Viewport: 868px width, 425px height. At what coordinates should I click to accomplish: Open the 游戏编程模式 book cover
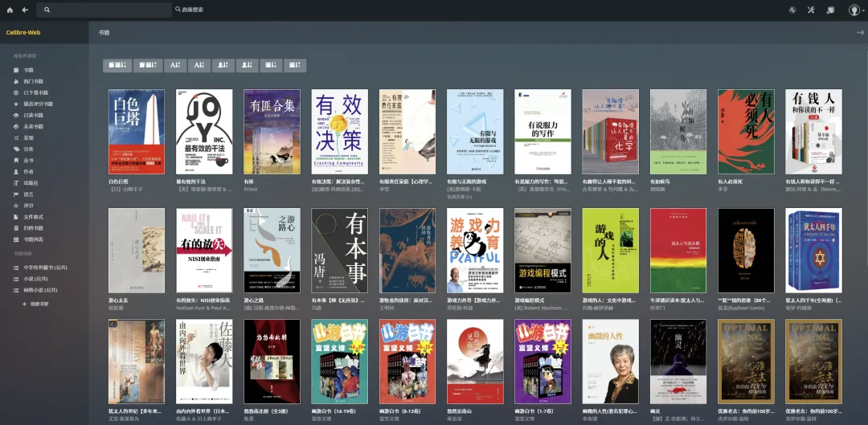(x=543, y=251)
